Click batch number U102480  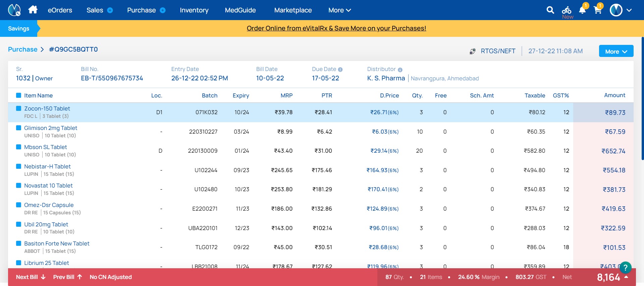[x=206, y=189]
